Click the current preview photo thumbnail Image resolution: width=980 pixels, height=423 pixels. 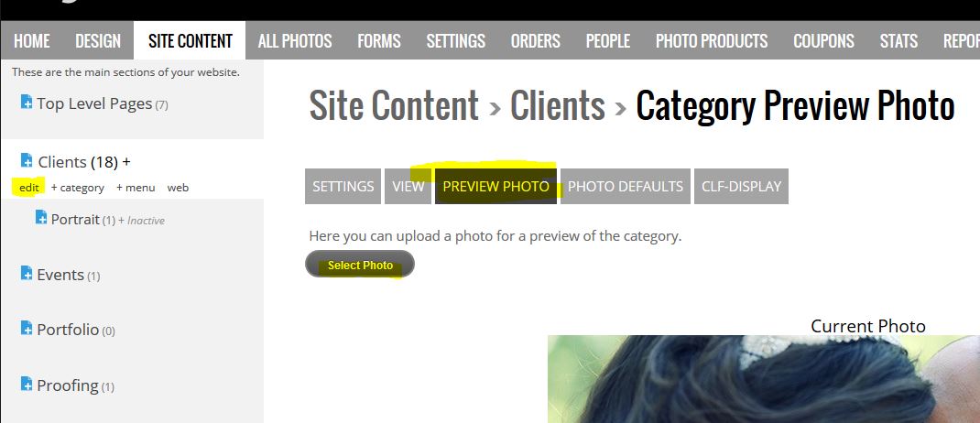point(764,379)
